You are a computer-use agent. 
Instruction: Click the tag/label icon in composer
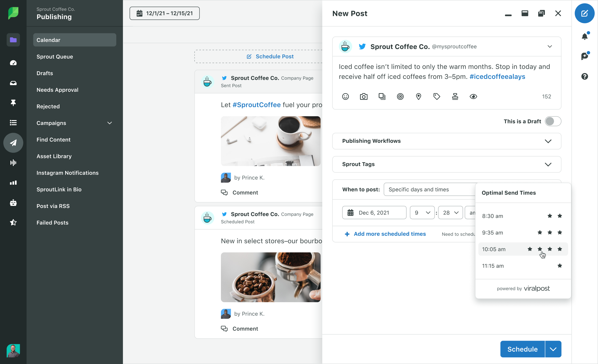(x=437, y=96)
